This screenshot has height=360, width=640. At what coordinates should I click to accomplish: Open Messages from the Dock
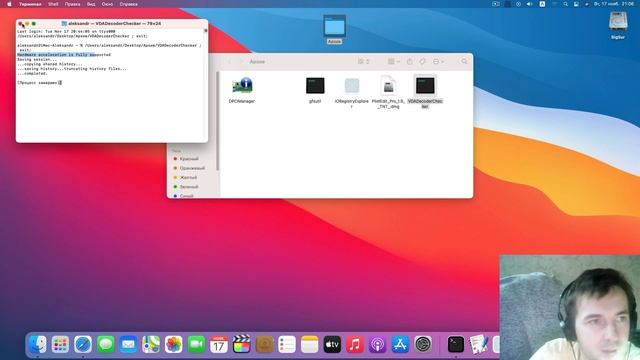tap(106, 344)
